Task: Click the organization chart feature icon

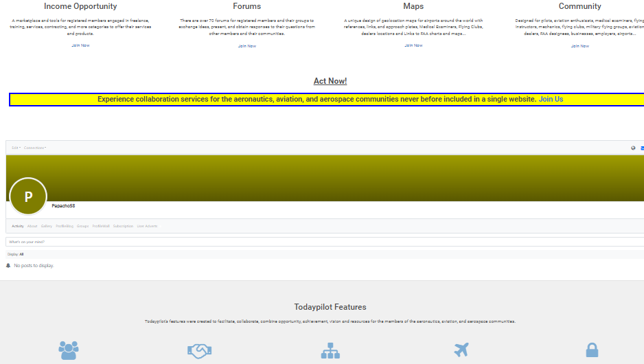Action: [x=330, y=351]
